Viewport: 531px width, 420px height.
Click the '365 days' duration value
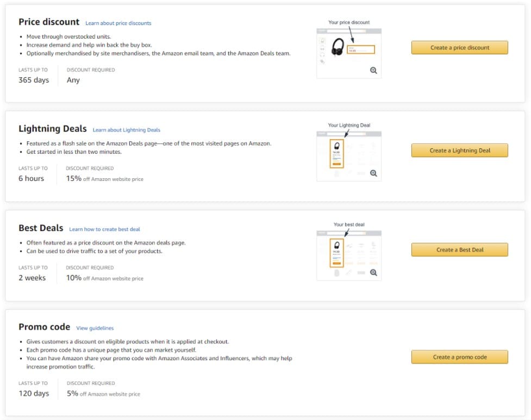(x=34, y=80)
